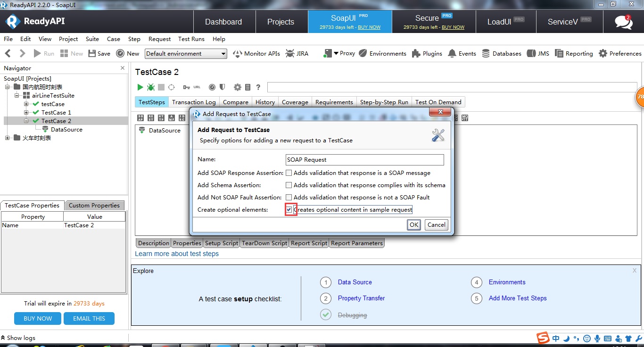Click the Sogou microphone voice input icon

tap(597, 339)
